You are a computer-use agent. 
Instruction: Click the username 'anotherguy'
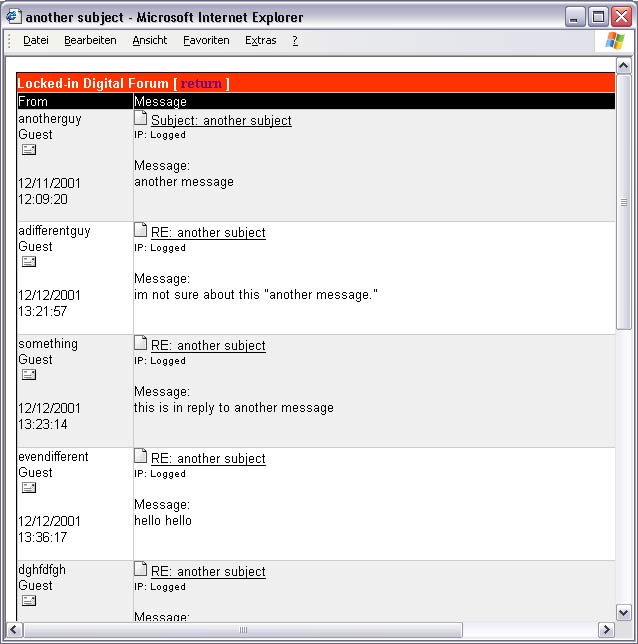[x=50, y=119]
